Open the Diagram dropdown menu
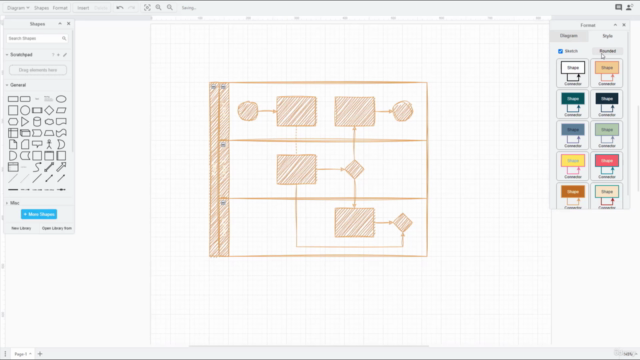This screenshot has width=640, height=360. pos(18,8)
